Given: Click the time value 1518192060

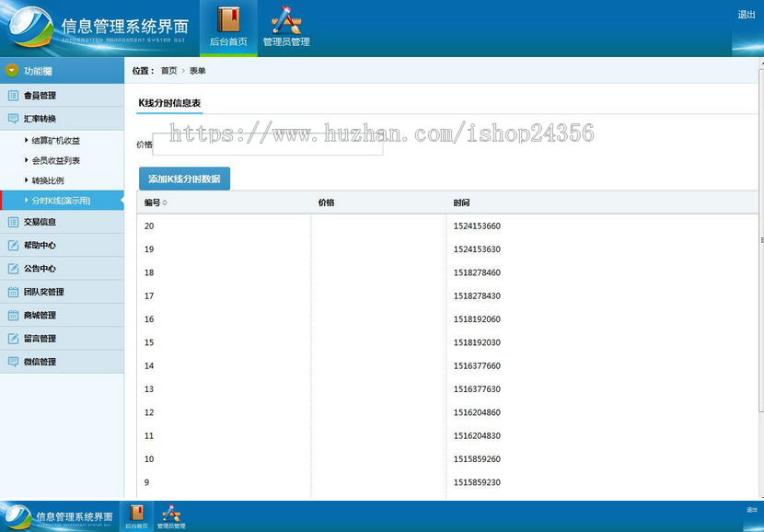Looking at the screenshot, I should [x=477, y=319].
